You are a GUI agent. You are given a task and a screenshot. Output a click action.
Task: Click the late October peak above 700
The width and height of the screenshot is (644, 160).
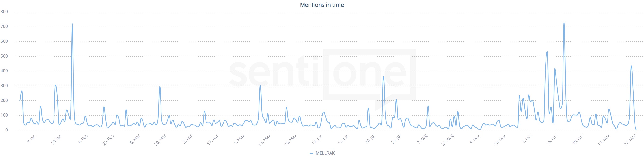point(564,23)
